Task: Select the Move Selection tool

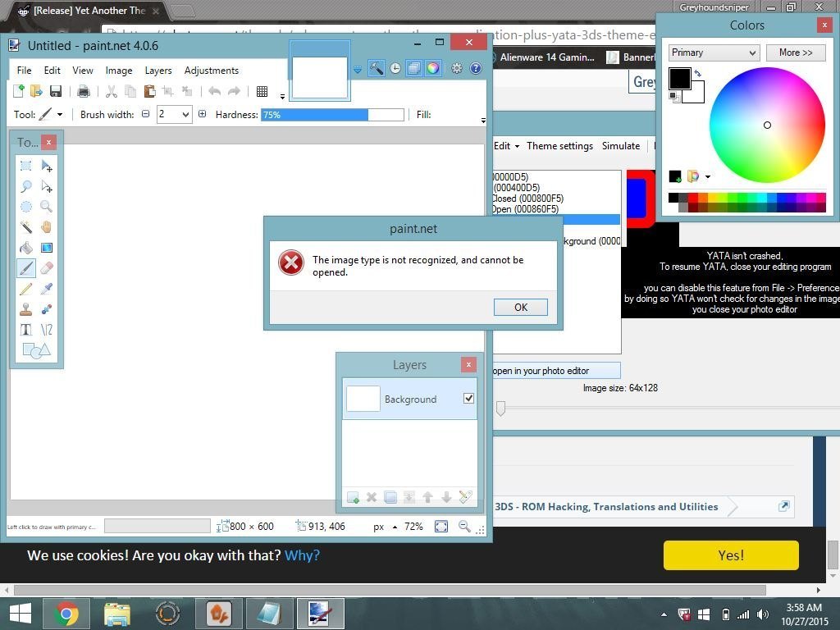Action: pyautogui.click(x=47, y=186)
